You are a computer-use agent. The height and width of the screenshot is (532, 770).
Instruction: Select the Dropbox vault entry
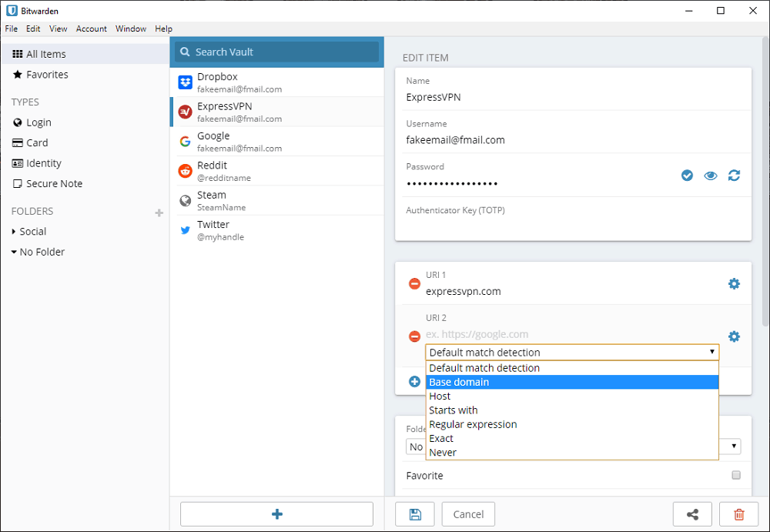(x=277, y=82)
